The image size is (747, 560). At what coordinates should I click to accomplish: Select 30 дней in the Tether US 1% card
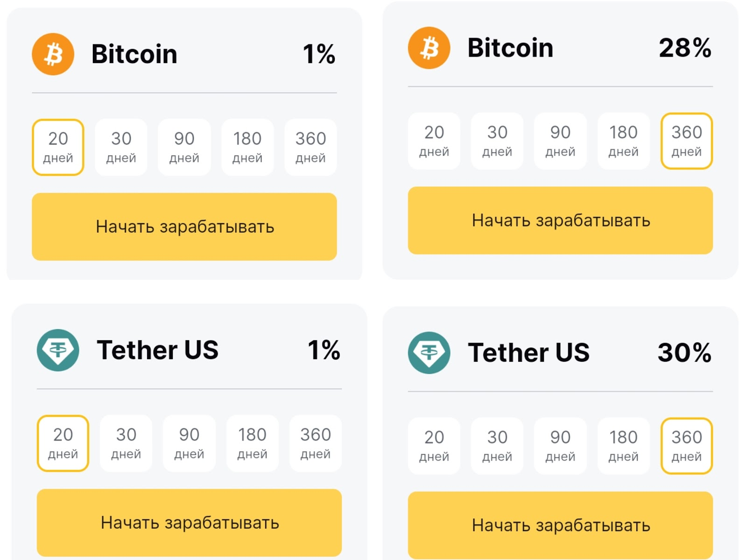(126, 443)
